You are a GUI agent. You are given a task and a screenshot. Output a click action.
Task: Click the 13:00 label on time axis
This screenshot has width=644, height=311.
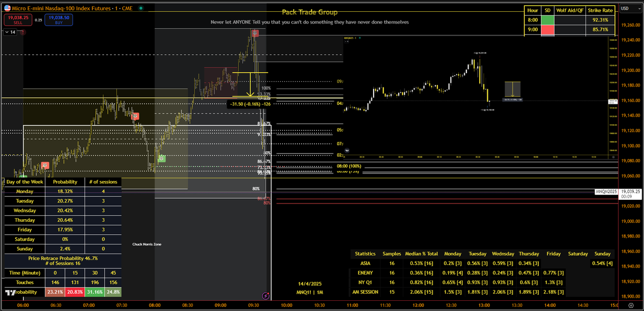pos(484,305)
